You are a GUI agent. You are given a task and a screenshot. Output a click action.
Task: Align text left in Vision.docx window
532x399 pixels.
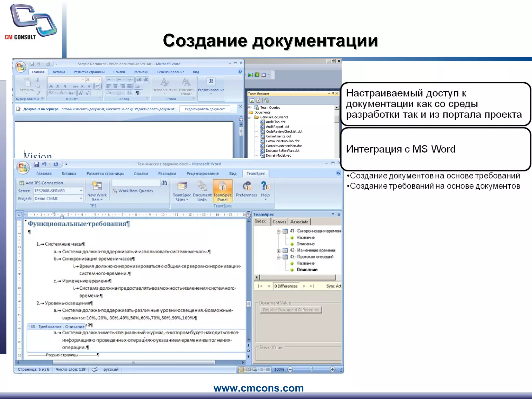pos(108,86)
